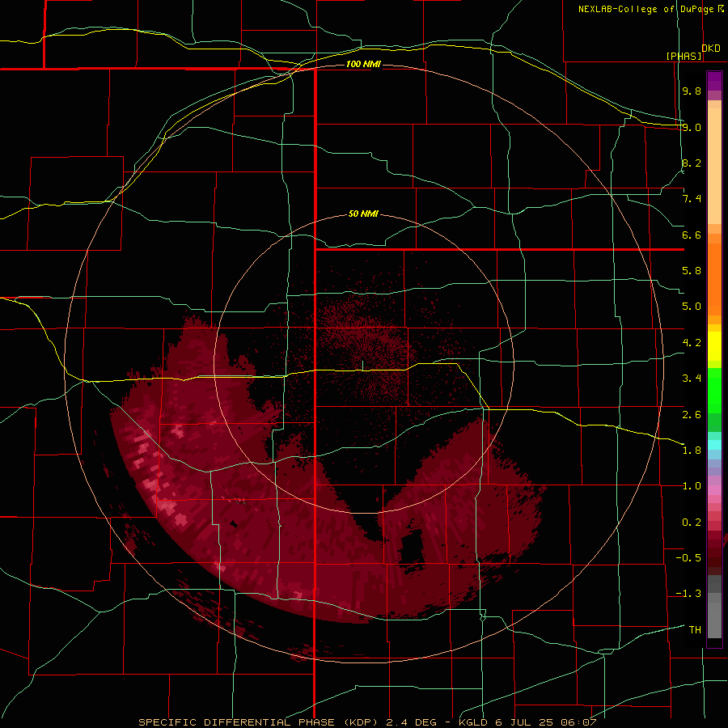Pick the orange segment of the color bar
Screen dimensions: 728x728
pos(714,274)
